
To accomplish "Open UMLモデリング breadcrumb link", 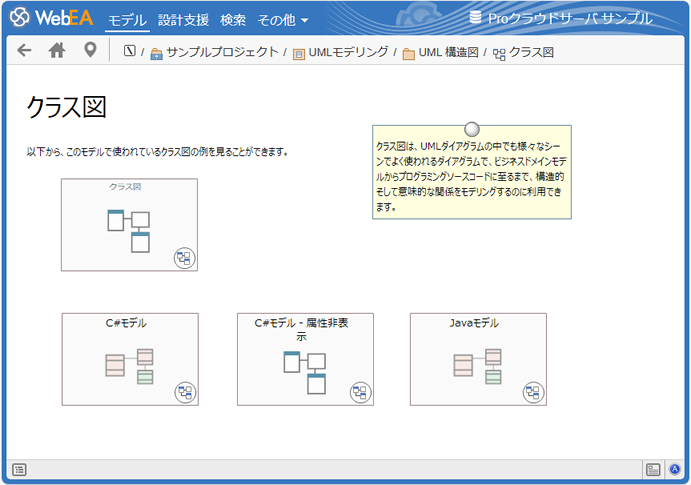I will coord(348,52).
